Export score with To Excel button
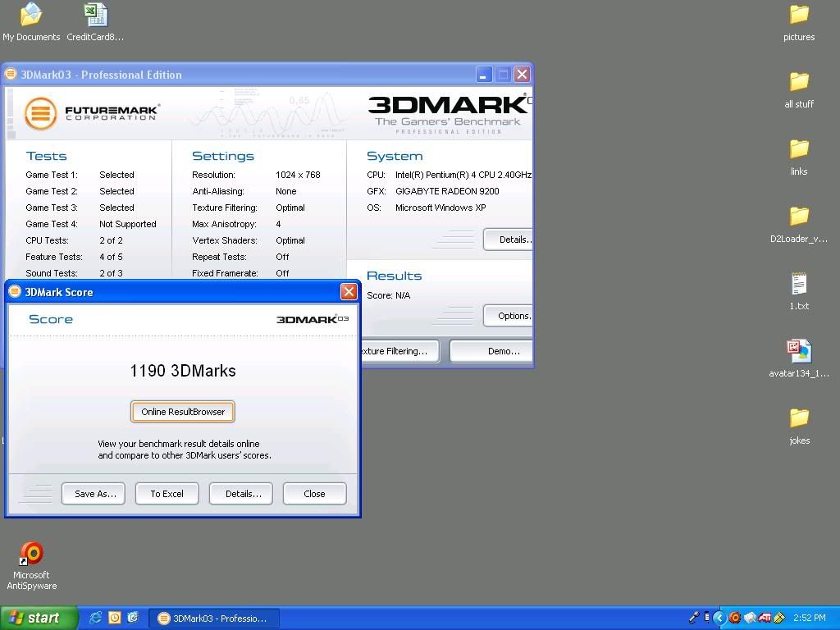Image resolution: width=840 pixels, height=630 pixels. coord(167,494)
